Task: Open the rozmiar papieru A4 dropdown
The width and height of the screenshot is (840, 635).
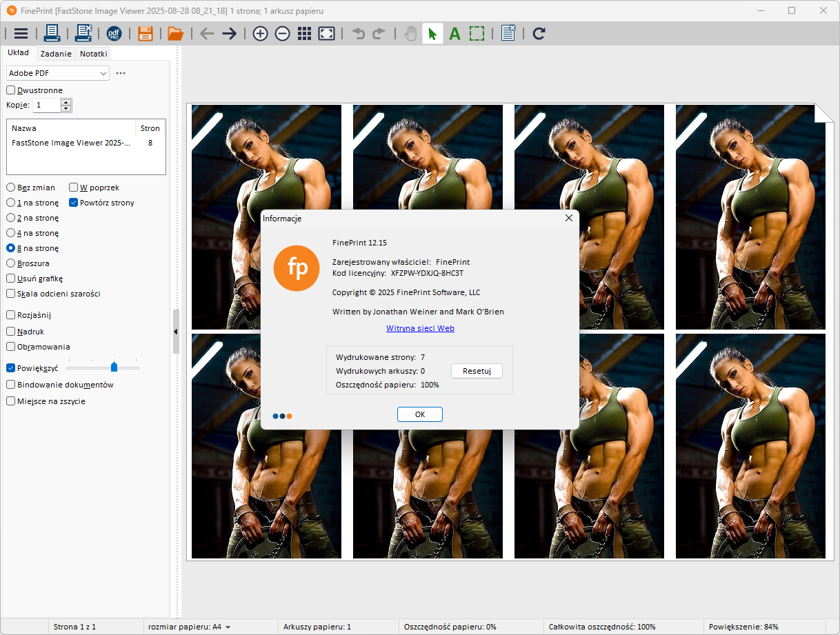Action: 189,627
